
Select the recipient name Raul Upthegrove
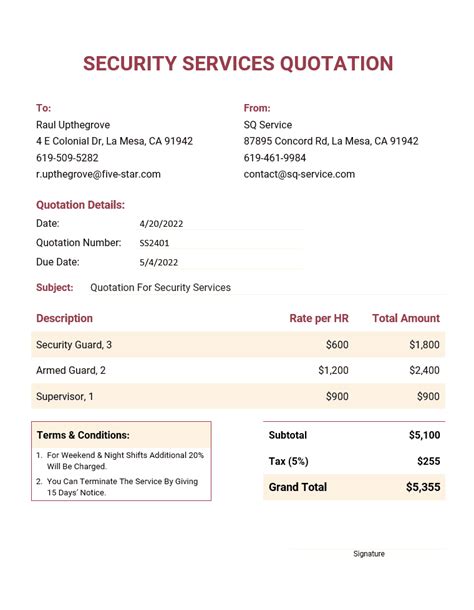pos(73,125)
